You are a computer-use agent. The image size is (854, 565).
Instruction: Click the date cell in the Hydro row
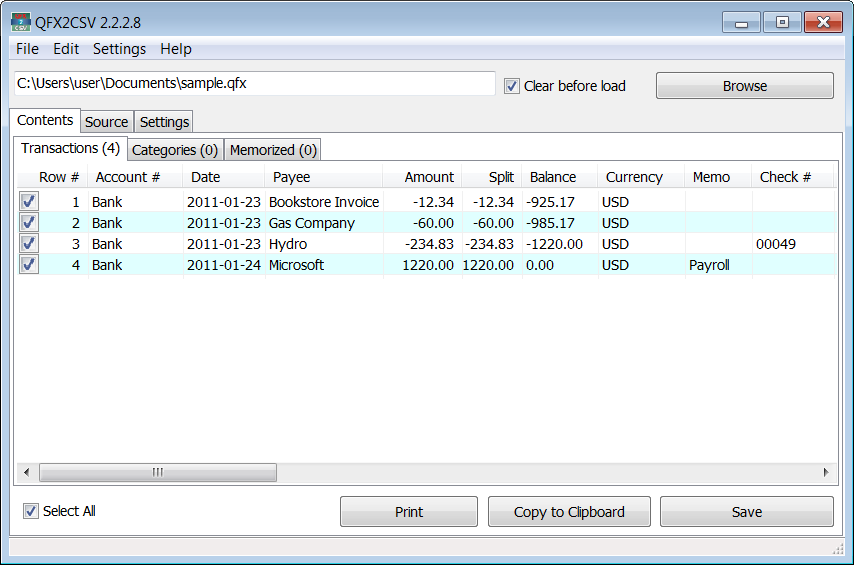click(x=224, y=244)
